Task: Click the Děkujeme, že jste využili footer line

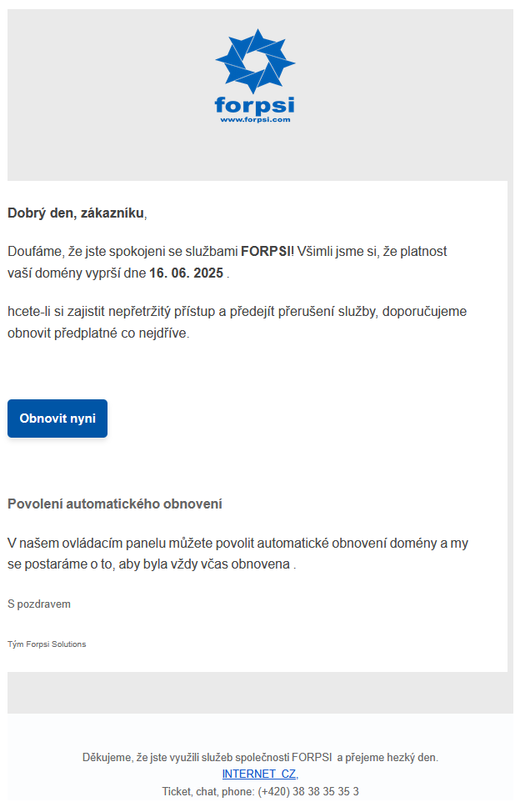Action: pos(260,757)
